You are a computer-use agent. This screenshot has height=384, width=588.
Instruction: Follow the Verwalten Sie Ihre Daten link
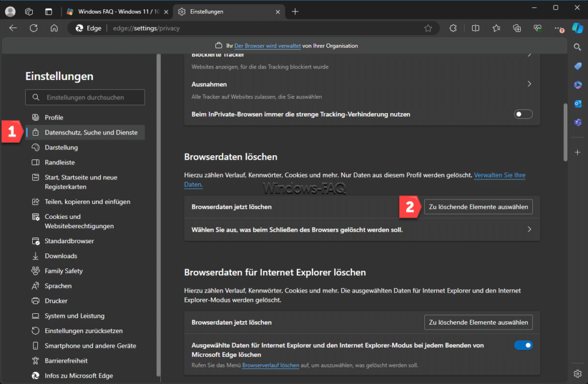pyautogui.click(x=500, y=175)
